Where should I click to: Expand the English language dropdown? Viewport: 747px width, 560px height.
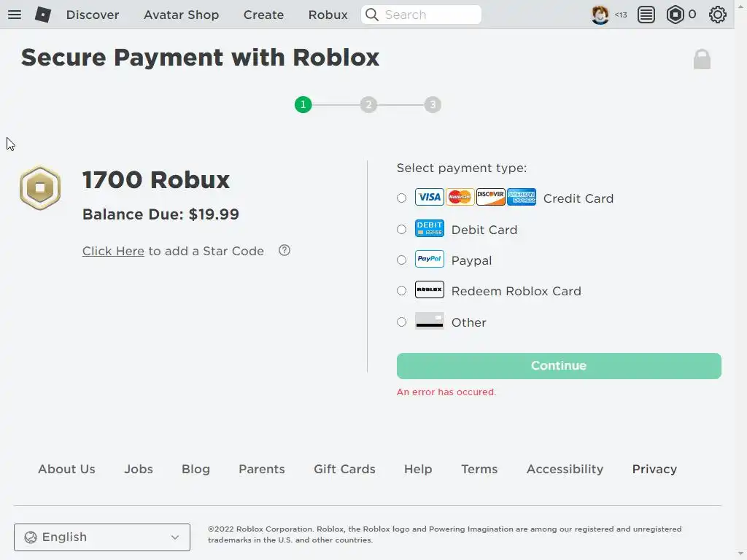pyautogui.click(x=102, y=537)
